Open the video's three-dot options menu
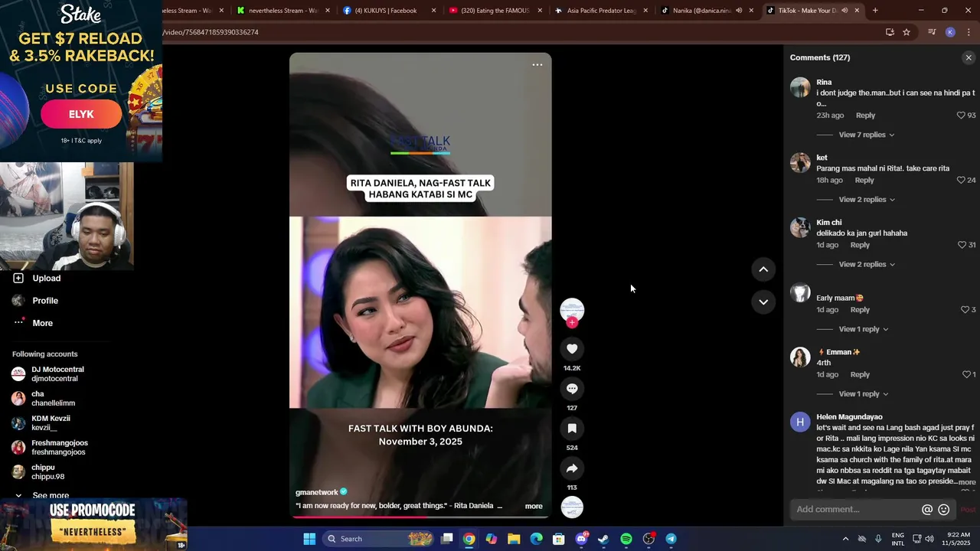This screenshot has width=980, height=551. click(537, 65)
